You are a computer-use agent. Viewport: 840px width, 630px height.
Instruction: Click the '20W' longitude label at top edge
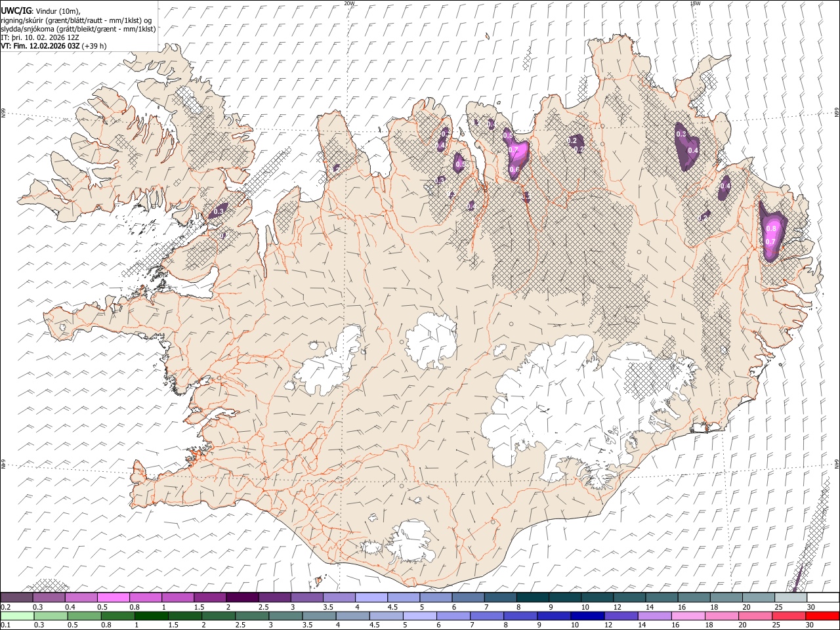349,3
